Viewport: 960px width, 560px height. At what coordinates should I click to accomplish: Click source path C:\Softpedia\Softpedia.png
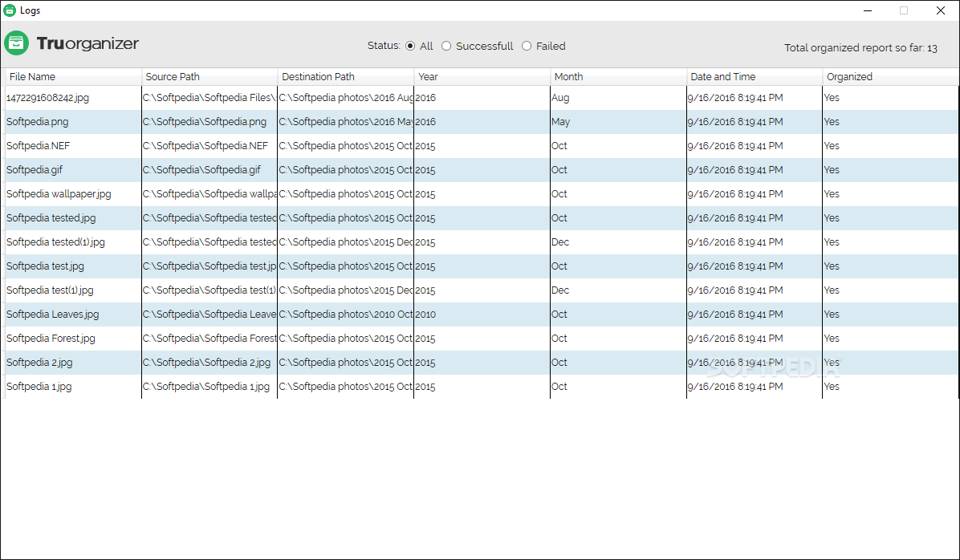point(205,122)
